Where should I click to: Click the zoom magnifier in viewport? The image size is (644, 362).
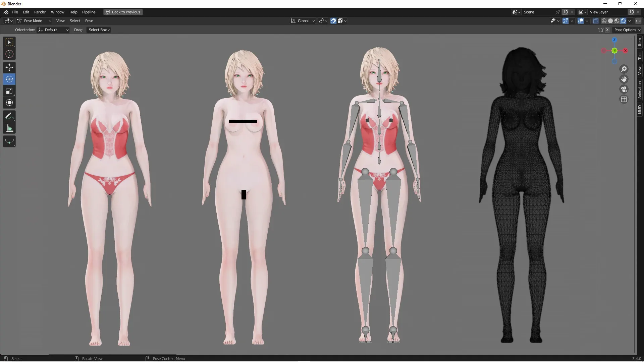[624, 69]
